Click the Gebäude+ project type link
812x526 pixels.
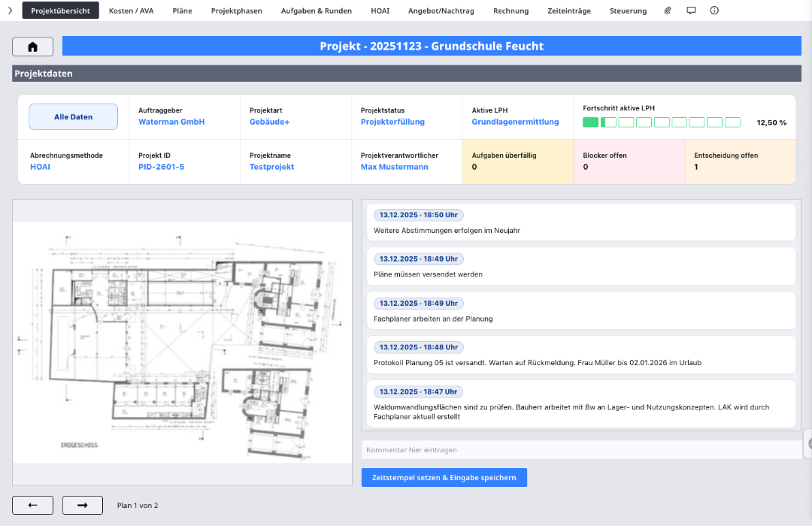coord(269,122)
